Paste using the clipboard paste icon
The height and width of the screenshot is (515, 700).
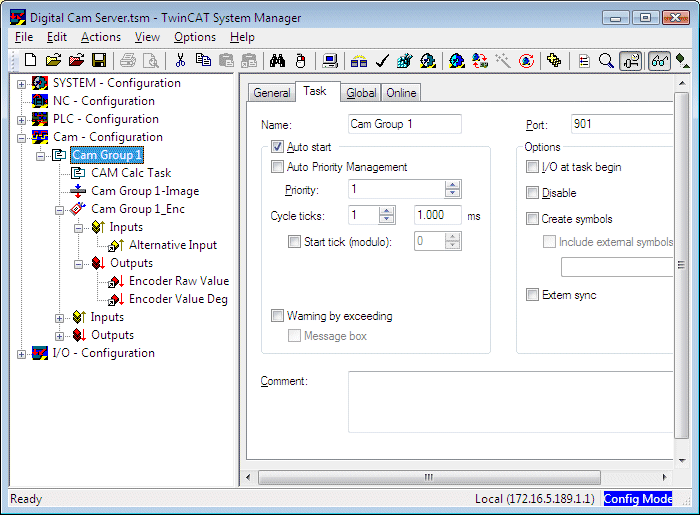226,60
